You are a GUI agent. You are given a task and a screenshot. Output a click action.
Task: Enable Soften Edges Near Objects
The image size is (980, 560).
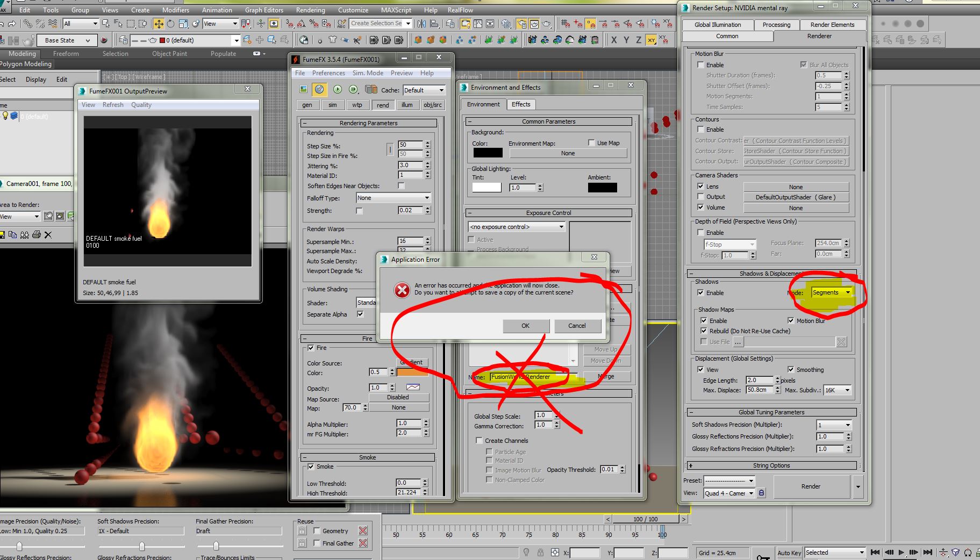(401, 185)
